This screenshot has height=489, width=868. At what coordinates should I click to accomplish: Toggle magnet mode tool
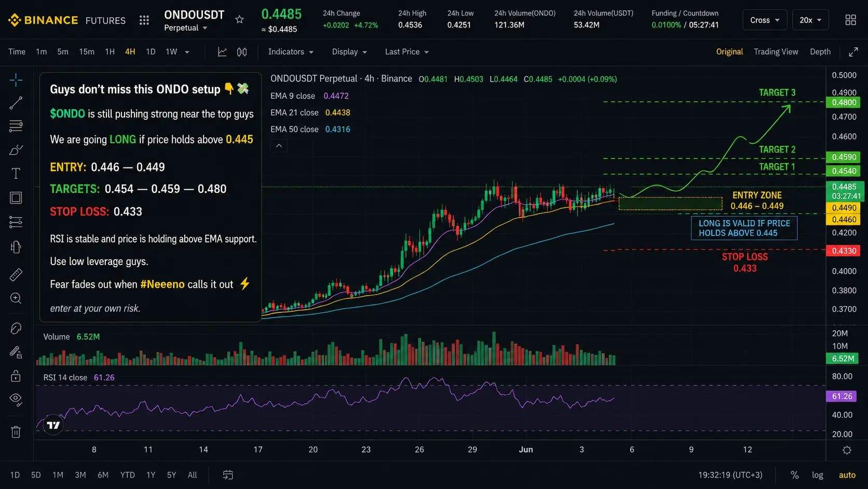pyautogui.click(x=16, y=328)
